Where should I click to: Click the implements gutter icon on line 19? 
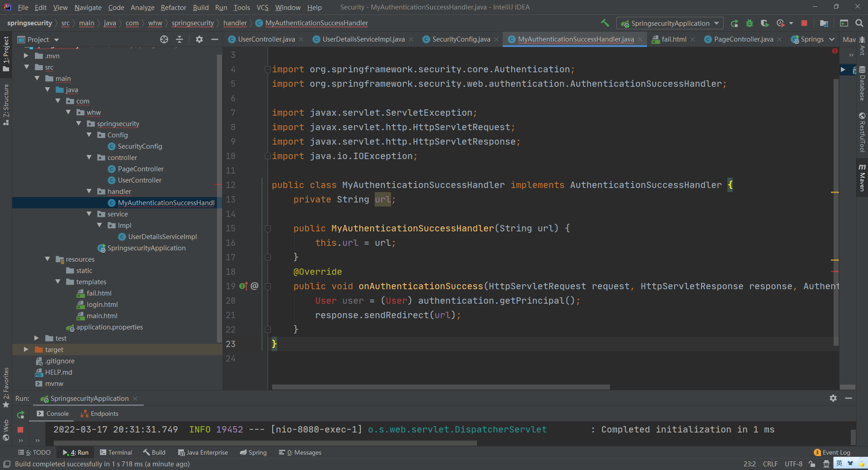point(244,286)
